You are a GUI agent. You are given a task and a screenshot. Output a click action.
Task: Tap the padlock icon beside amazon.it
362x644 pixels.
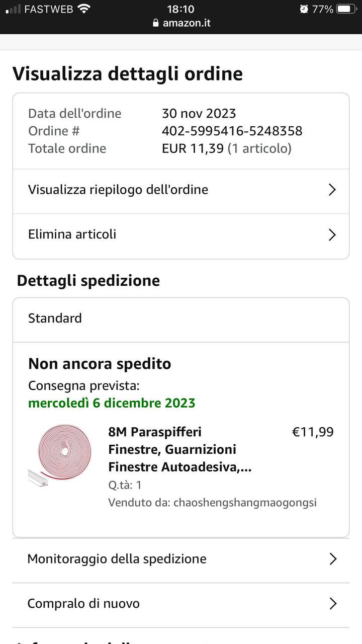pos(155,23)
